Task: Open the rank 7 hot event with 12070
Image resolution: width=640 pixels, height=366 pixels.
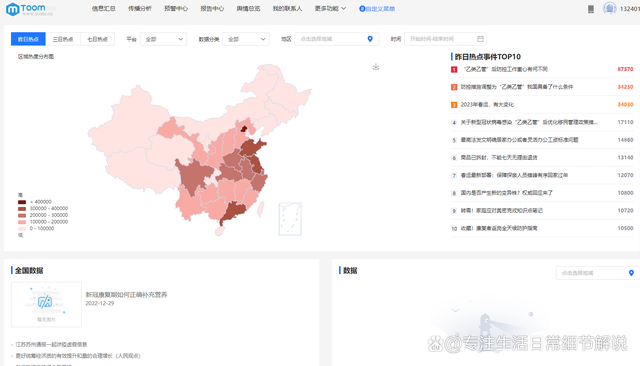Action: point(542,175)
